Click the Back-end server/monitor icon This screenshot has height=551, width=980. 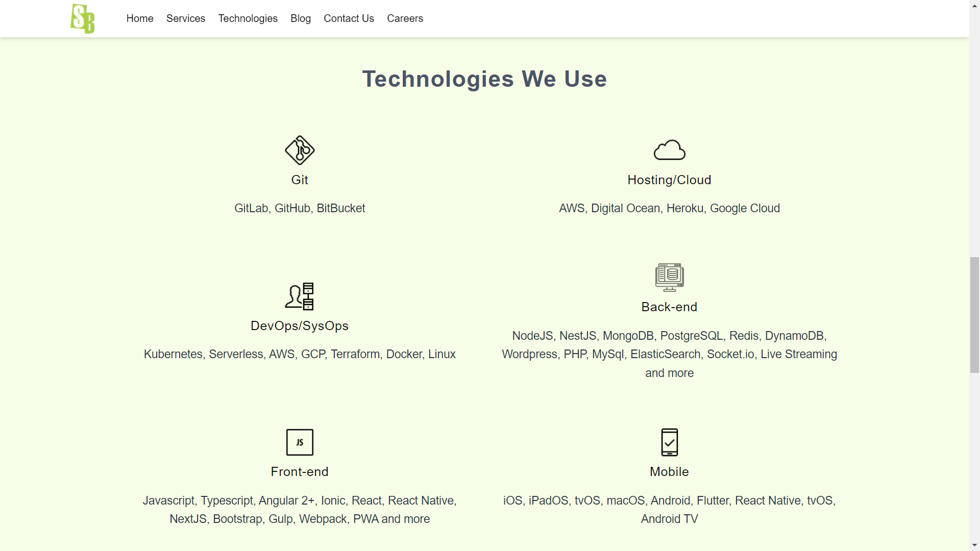pos(669,277)
